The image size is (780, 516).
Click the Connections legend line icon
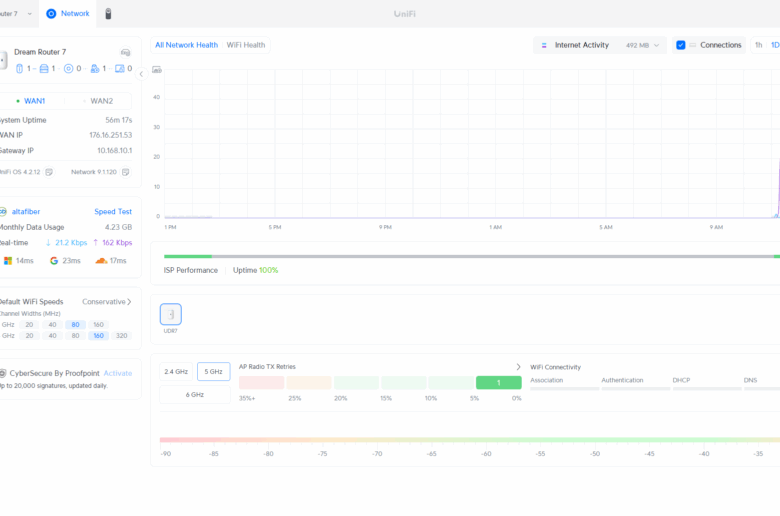click(692, 45)
